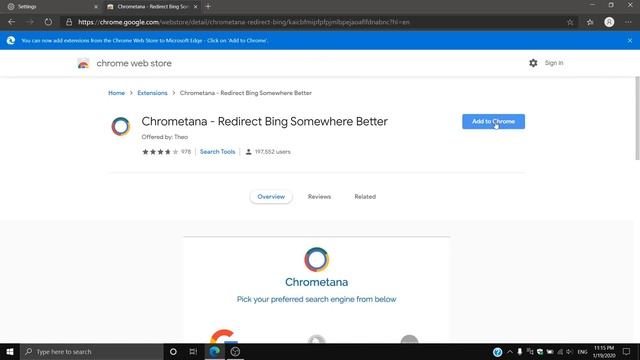Open the network tray icon
Viewport: 640px width, 360px height.
[560, 352]
